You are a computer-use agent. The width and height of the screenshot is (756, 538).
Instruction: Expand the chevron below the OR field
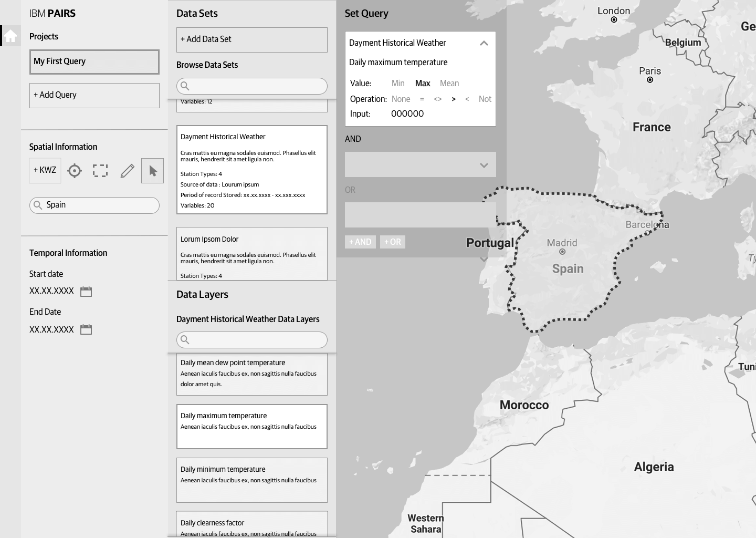click(x=483, y=259)
